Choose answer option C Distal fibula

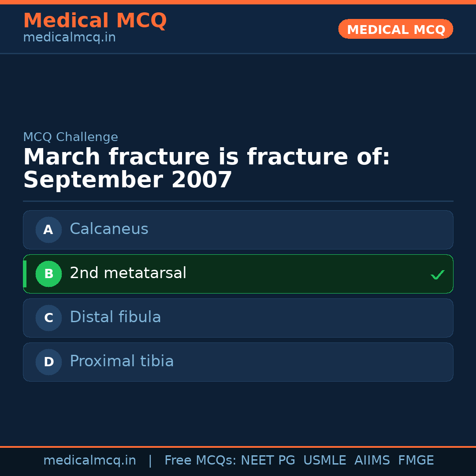[238, 318]
